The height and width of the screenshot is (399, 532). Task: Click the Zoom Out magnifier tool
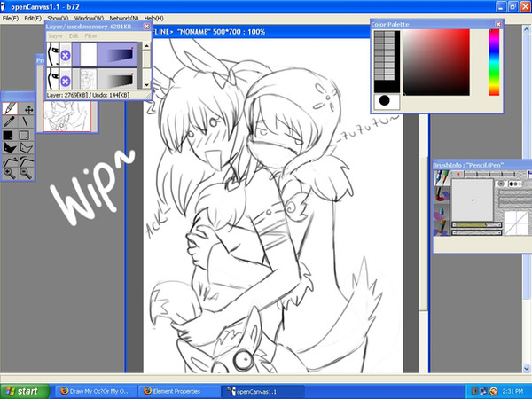coord(27,174)
